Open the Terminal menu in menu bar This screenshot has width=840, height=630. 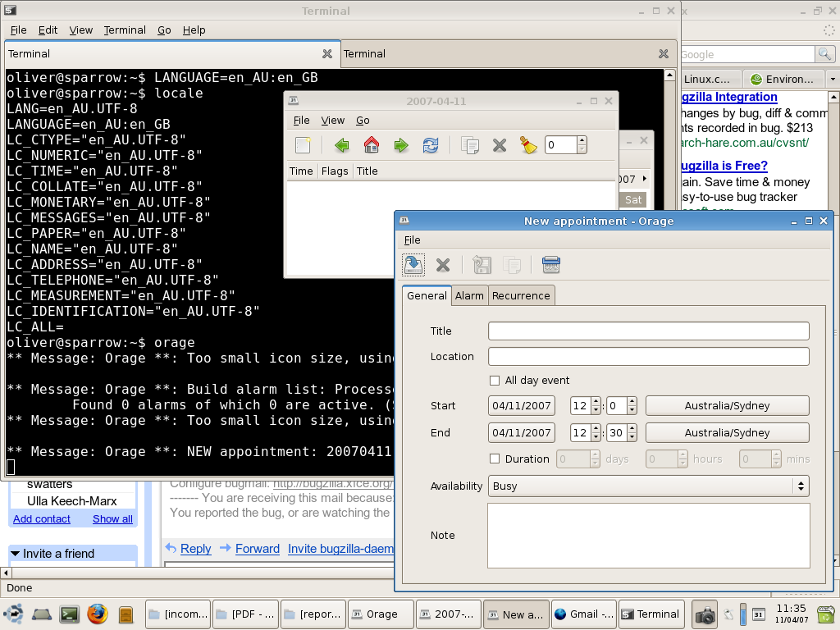[125, 30]
